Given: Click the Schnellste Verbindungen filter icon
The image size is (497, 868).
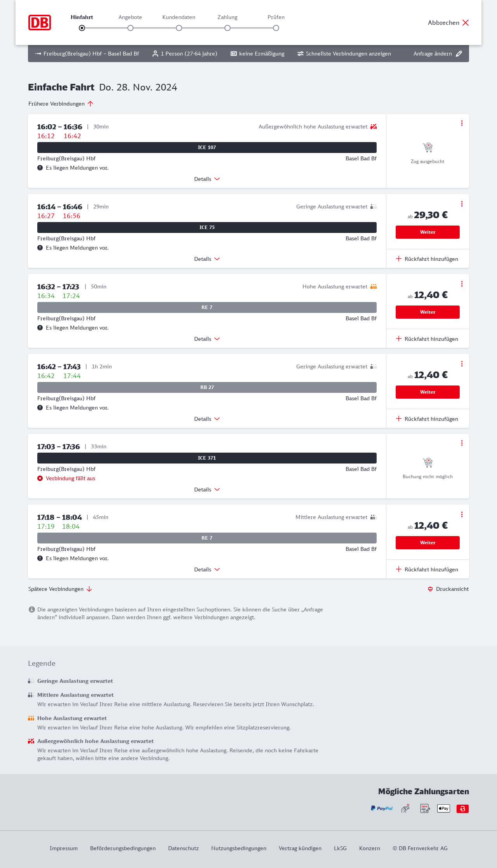Looking at the screenshot, I should pos(301,54).
